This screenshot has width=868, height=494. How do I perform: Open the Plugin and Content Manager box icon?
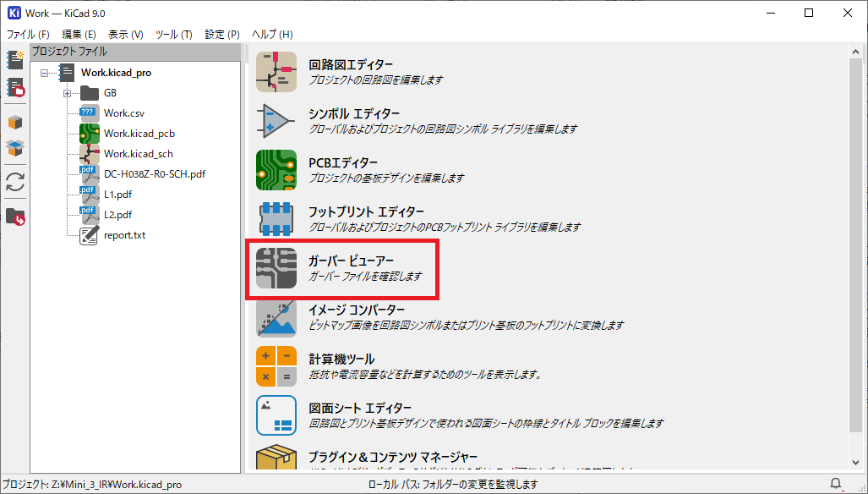click(276, 457)
